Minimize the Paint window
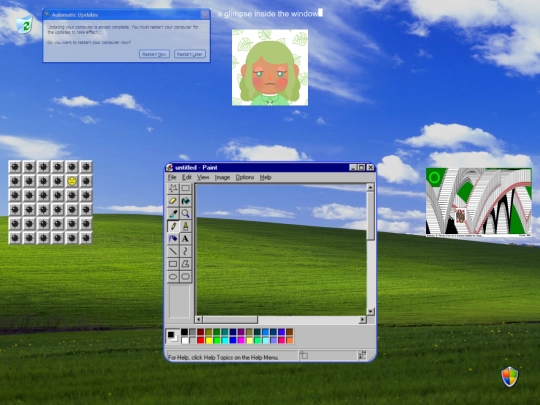Image resolution: width=540 pixels, height=405 pixels. [353, 168]
